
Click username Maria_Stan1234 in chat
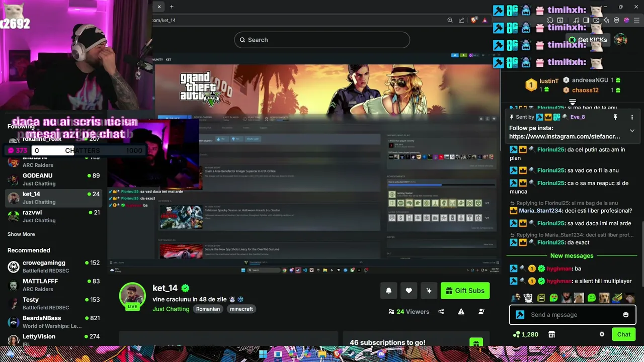[x=540, y=211]
